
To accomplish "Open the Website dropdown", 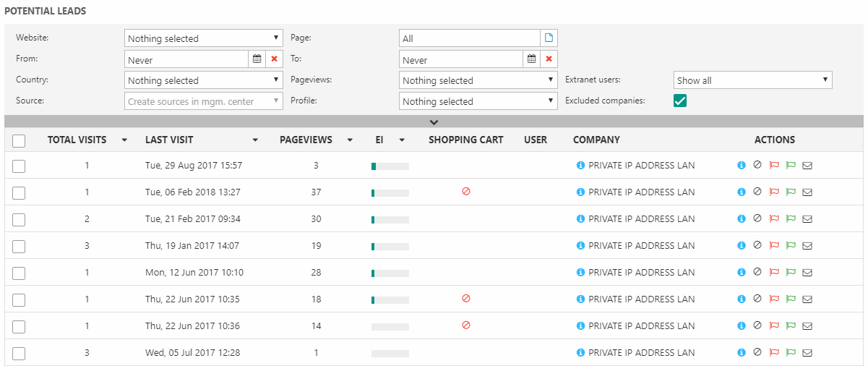I will tap(203, 38).
